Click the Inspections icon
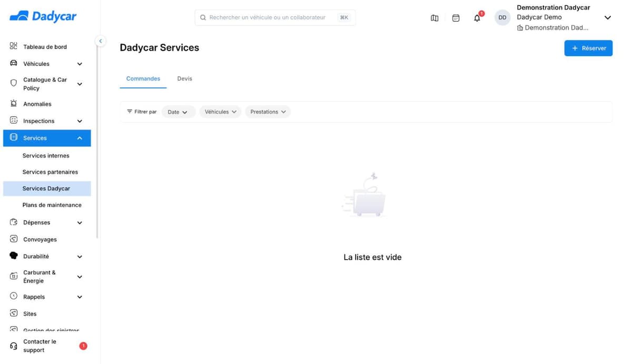Screen dimensions: 632x364 [14, 120]
